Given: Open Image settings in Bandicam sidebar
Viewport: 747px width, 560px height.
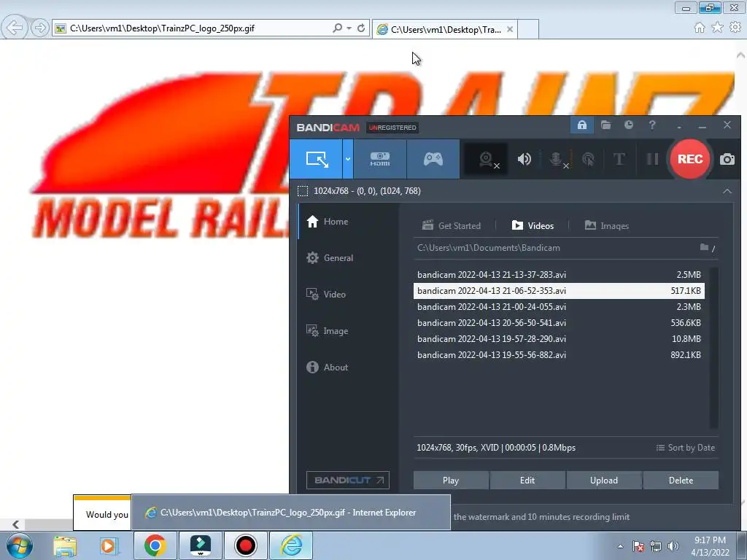Looking at the screenshot, I should 328,331.
